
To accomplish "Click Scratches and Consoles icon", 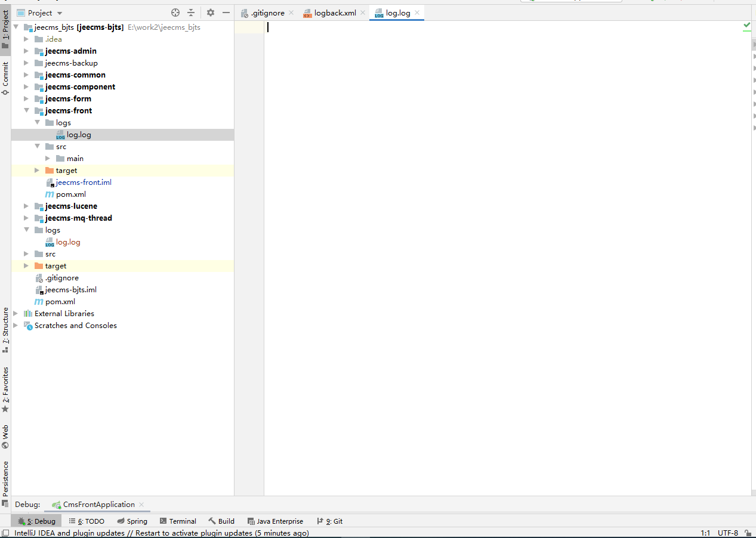I will pyautogui.click(x=28, y=326).
